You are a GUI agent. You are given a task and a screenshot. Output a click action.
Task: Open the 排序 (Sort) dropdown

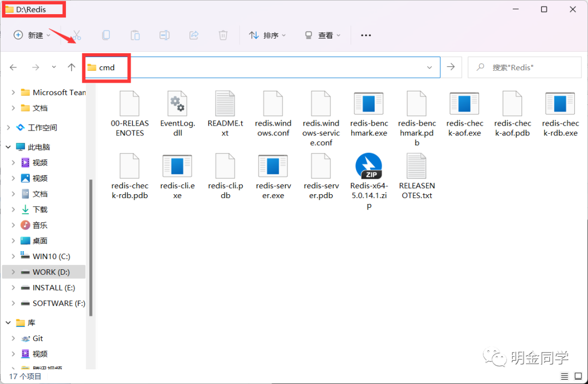268,35
